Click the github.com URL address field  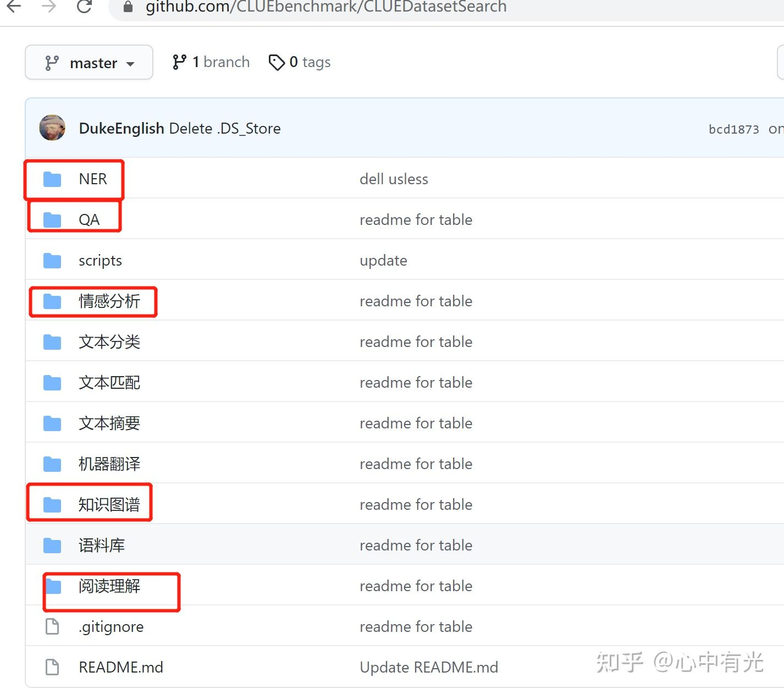(x=445, y=7)
